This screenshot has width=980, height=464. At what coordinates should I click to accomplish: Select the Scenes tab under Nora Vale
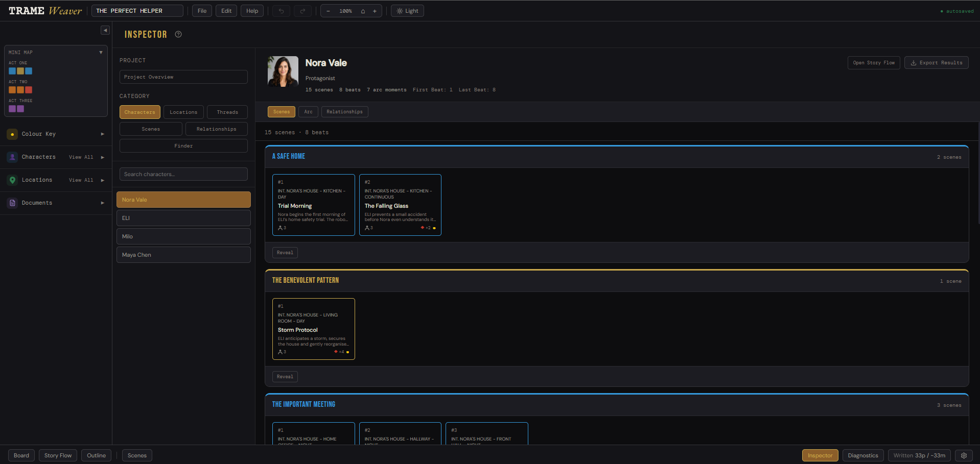282,112
